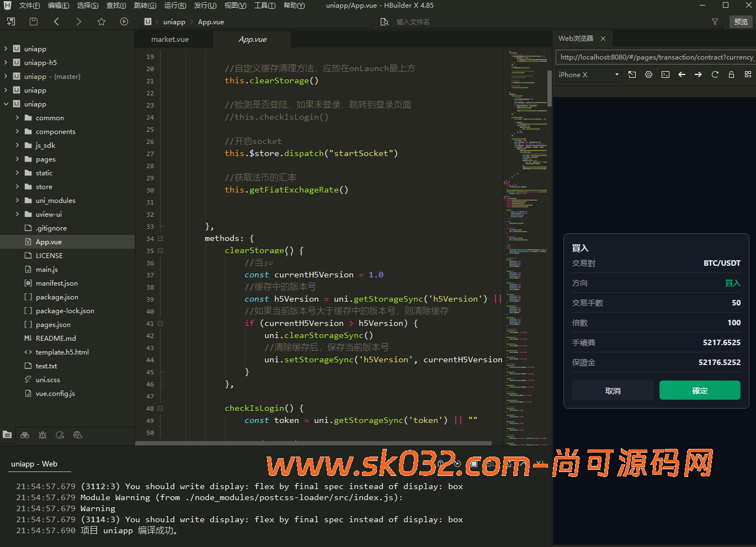Go back in the built-in browser
Screen dimensions: 756x547
point(682,74)
